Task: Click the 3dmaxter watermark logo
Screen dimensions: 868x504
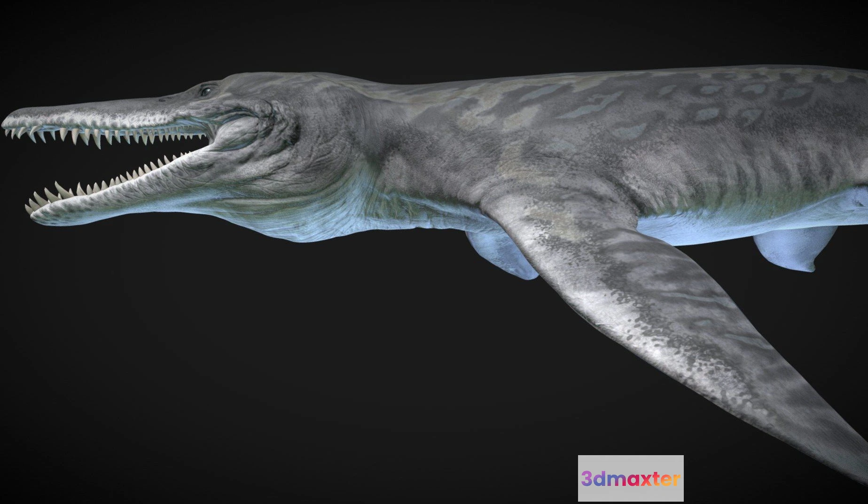Action: coord(630,478)
